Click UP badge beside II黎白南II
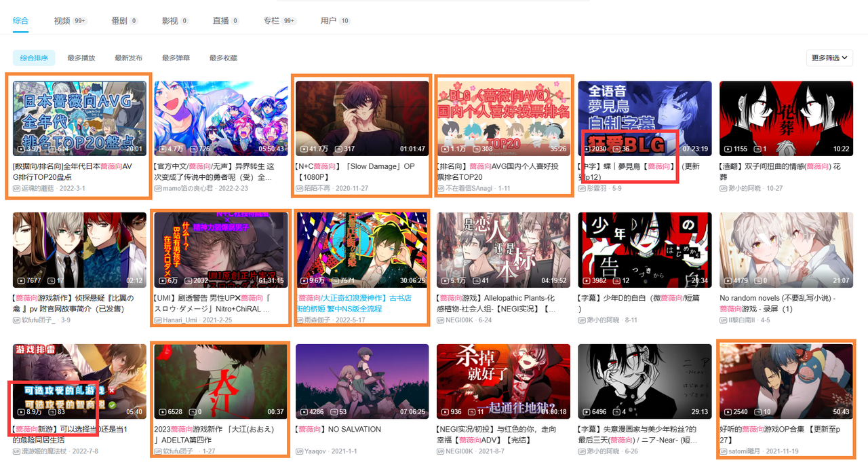Viewport: 868px width, 469px height. [724, 320]
